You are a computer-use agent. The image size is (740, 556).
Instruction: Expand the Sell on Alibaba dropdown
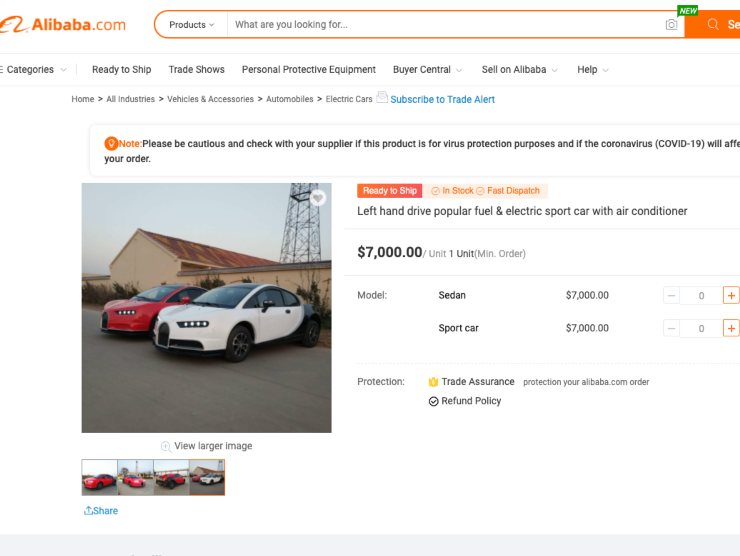click(519, 70)
